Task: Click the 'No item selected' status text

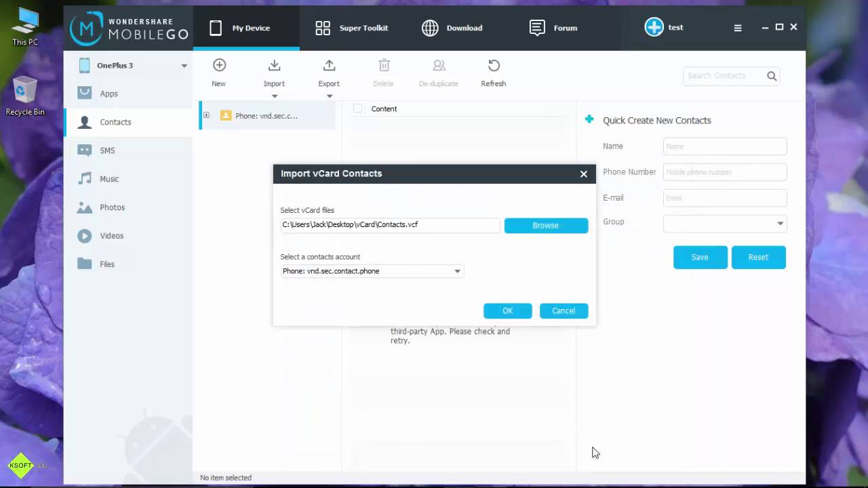Action: (x=226, y=478)
